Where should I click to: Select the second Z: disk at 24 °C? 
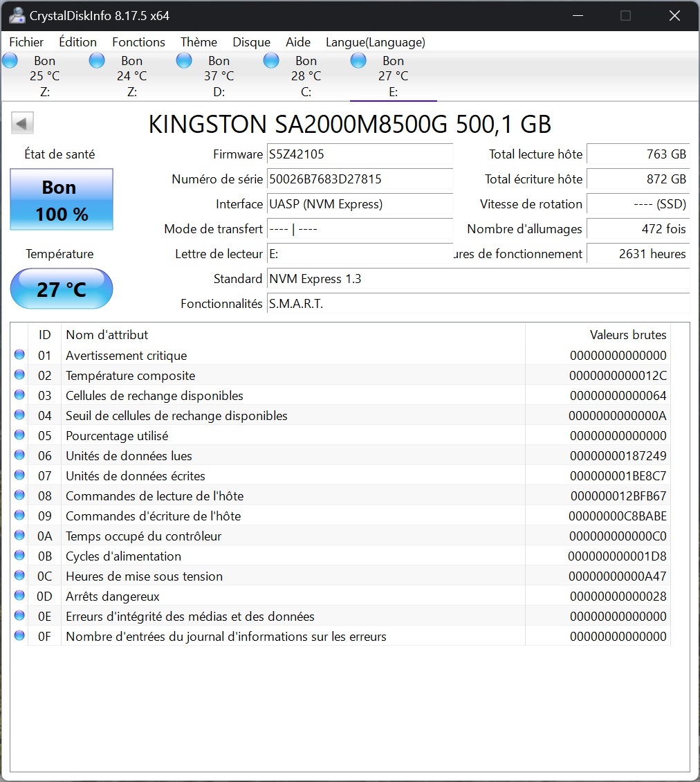[131, 76]
